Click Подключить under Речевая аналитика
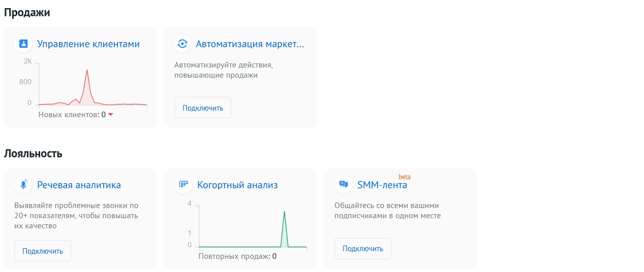 point(43,251)
